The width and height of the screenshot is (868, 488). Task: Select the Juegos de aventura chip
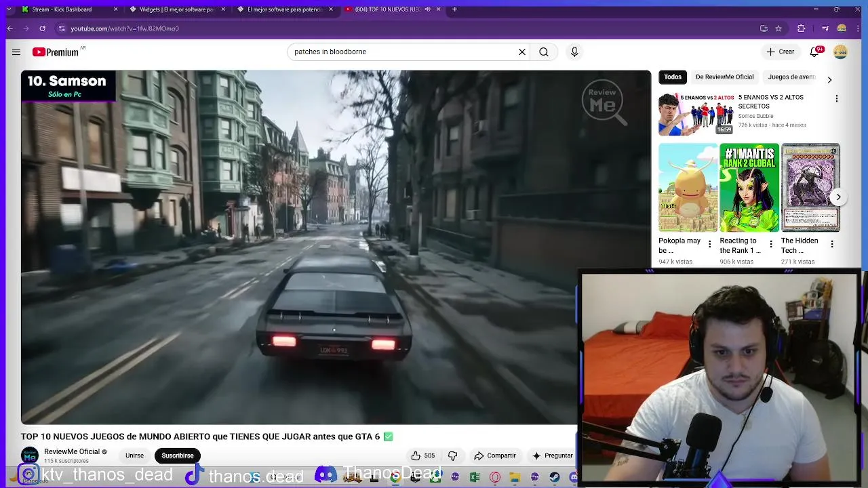pos(792,77)
